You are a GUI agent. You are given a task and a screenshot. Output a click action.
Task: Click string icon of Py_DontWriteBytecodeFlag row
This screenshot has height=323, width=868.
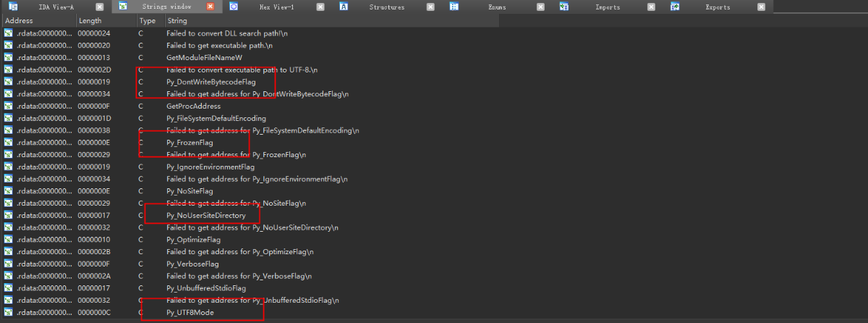(8, 82)
